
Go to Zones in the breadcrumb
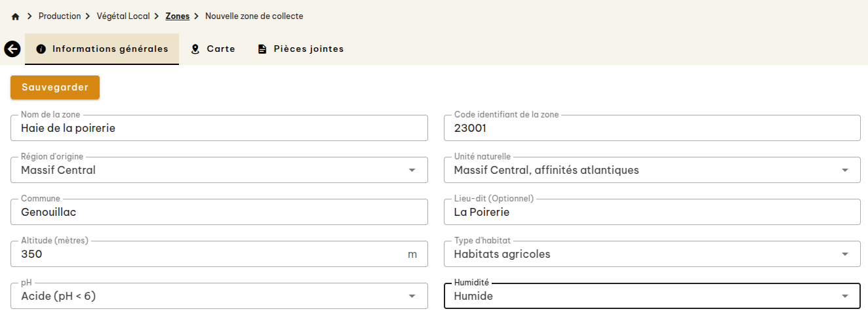(177, 16)
